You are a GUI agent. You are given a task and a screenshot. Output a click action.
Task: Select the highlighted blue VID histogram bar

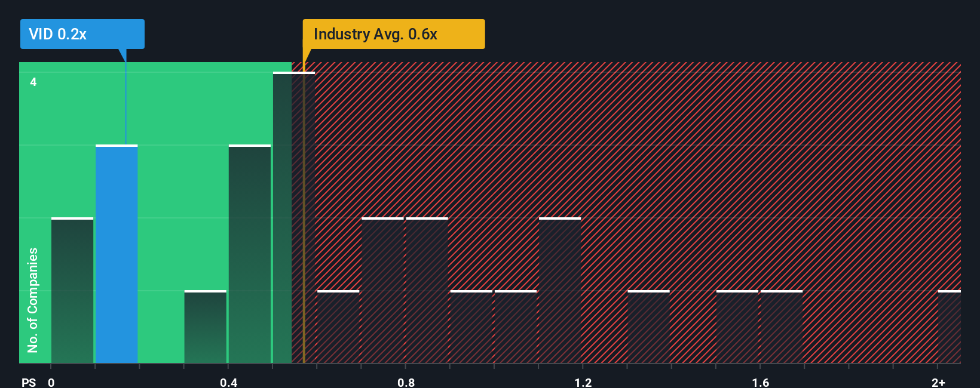117,254
